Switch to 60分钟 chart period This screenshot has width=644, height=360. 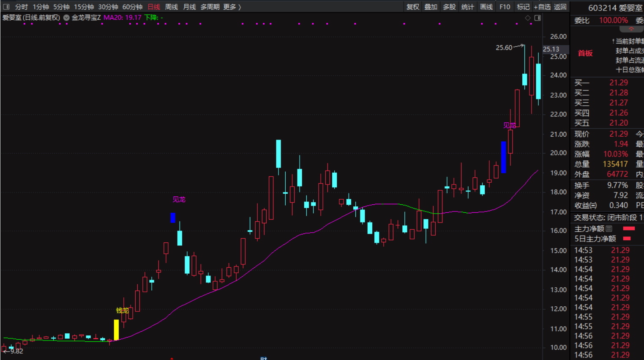[132, 7]
